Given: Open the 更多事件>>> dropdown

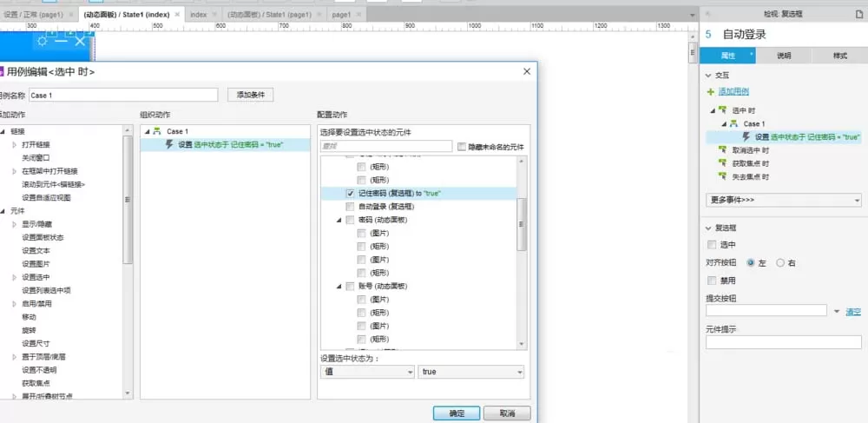Looking at the screenshot, I should 783,200.
